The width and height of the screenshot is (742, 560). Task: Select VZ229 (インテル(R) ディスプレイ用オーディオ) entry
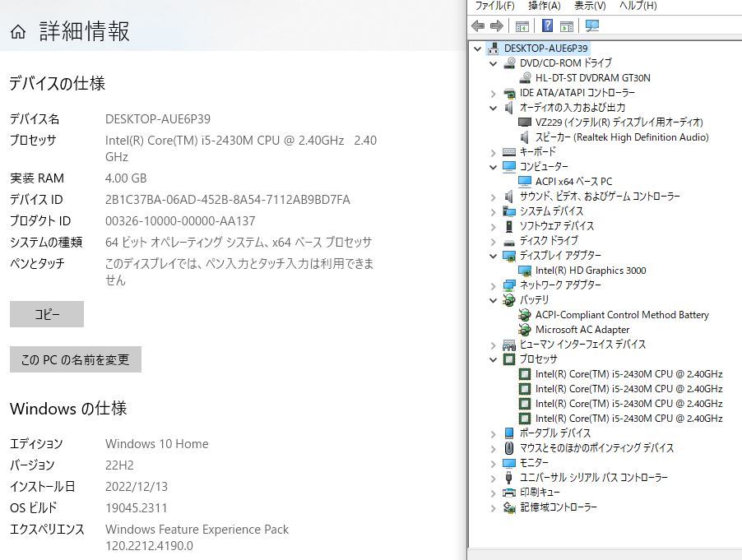tap(619, 123)
